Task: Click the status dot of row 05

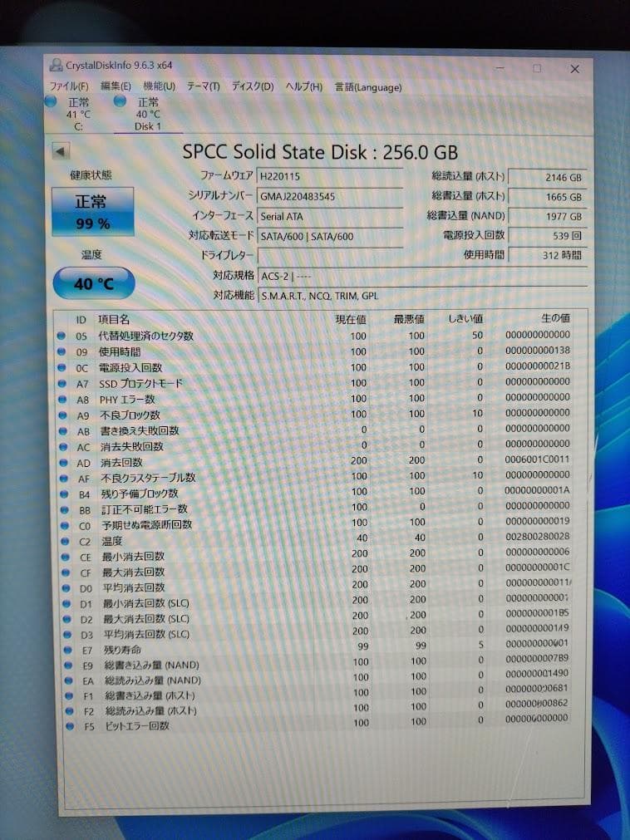Action: tap(61, 336)
